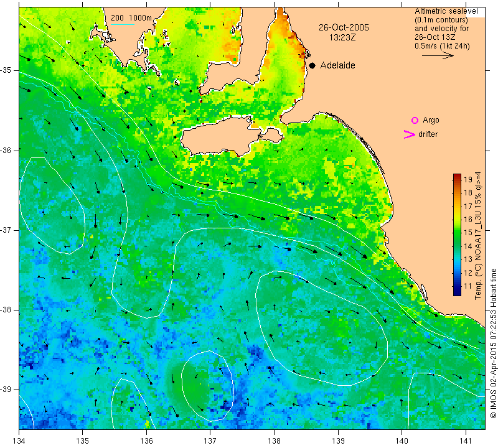Click the 13:23Z time label

(x=342, y=37)
